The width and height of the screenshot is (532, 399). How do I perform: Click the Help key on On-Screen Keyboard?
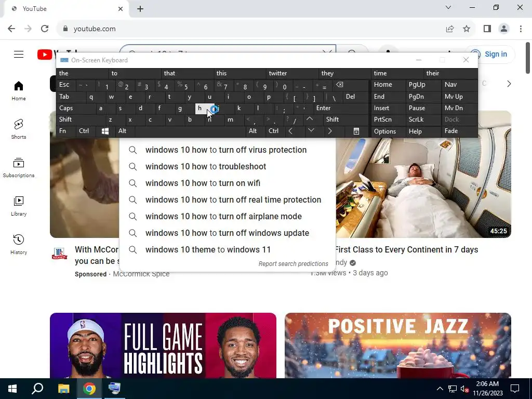click(423, 131)
